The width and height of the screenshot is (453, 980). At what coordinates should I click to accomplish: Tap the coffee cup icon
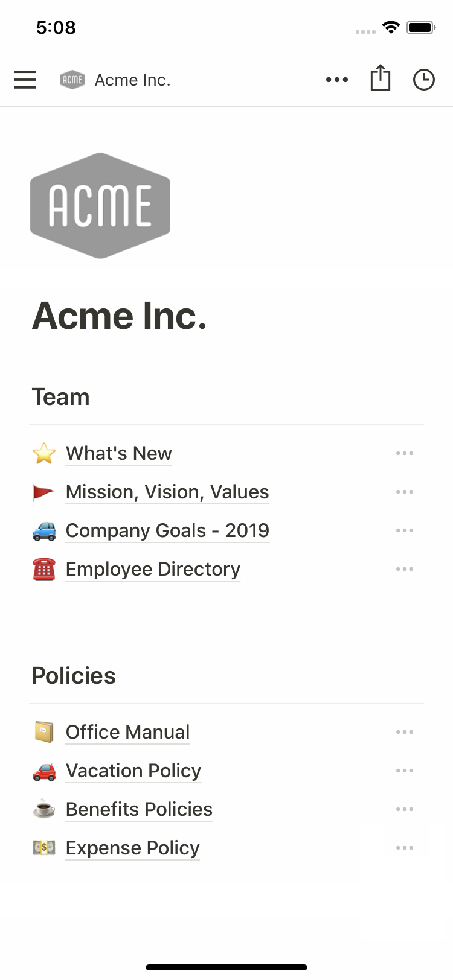[44, 809]
